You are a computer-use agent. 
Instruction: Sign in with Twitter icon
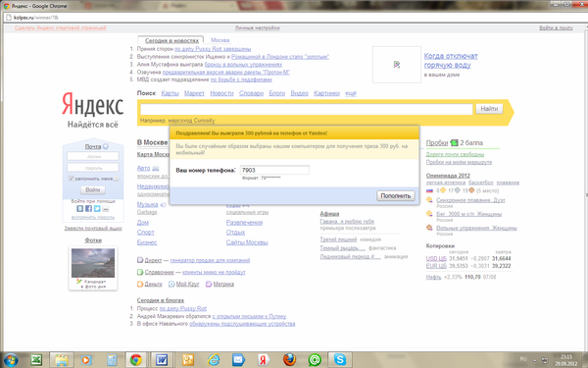(97, 208)
